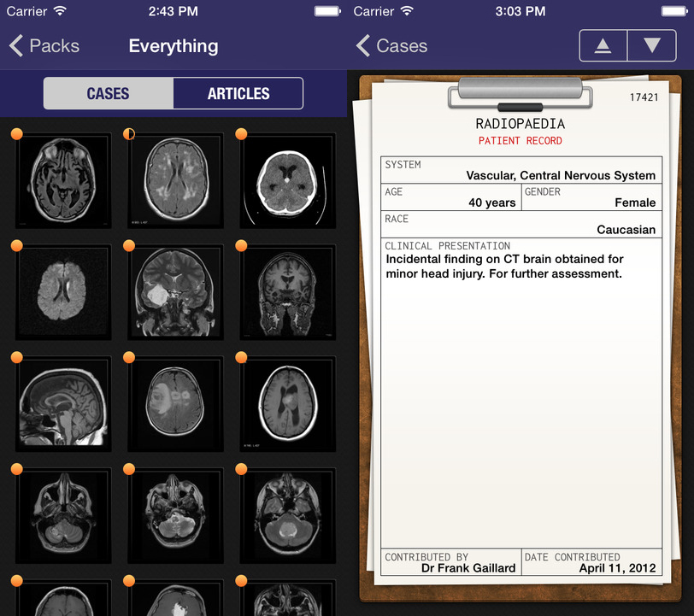Viewport: 694px width, 616px height.
Task: Open dark coronal brain thumbnail in second row
Action: (288, 292)
